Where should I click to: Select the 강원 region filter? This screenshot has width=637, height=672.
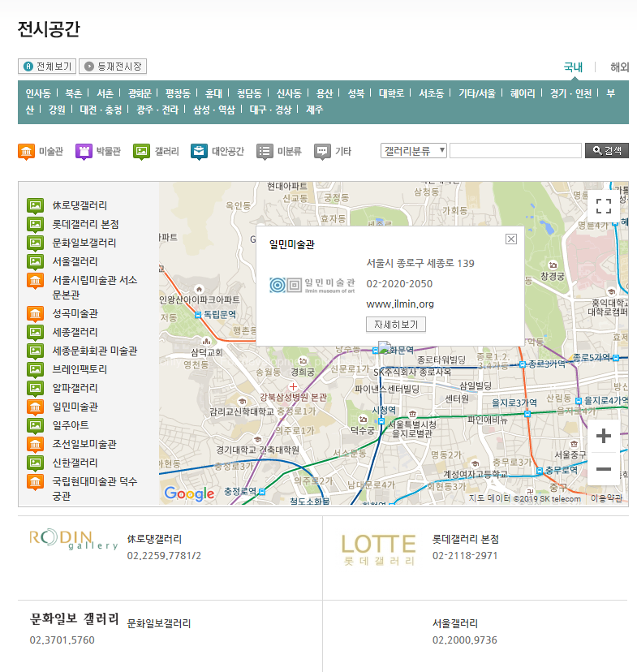coord(57,110)
